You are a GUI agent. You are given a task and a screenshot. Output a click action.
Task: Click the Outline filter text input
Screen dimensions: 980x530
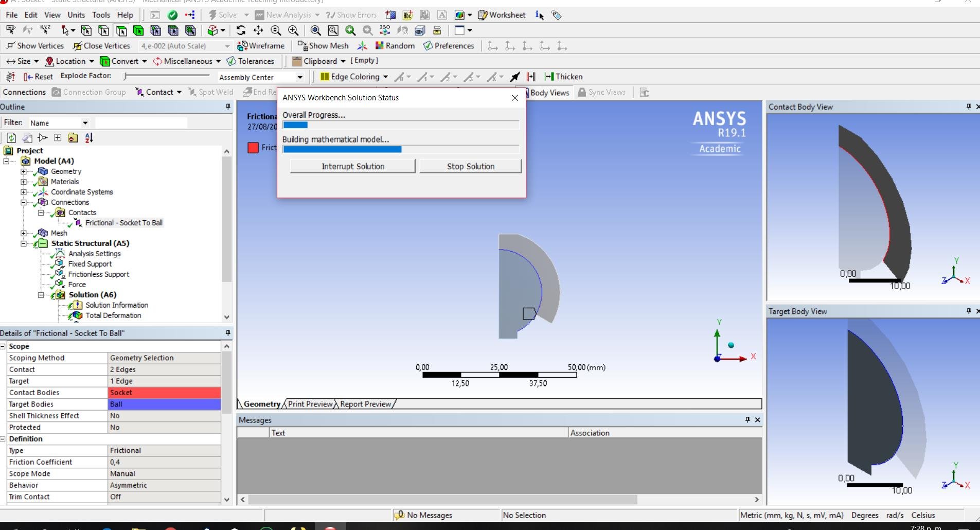[x=141, y=123]
